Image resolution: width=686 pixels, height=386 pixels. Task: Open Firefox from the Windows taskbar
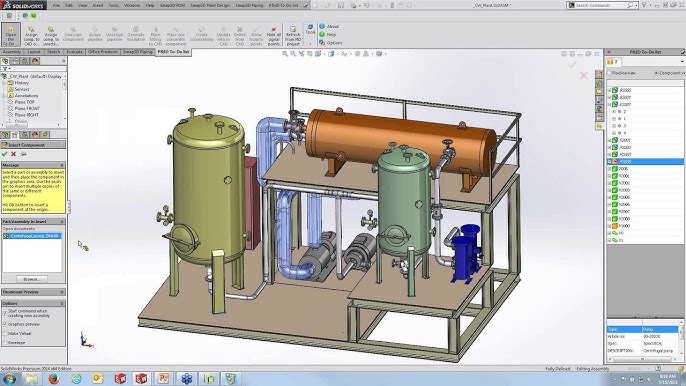(x=54, y=379)
